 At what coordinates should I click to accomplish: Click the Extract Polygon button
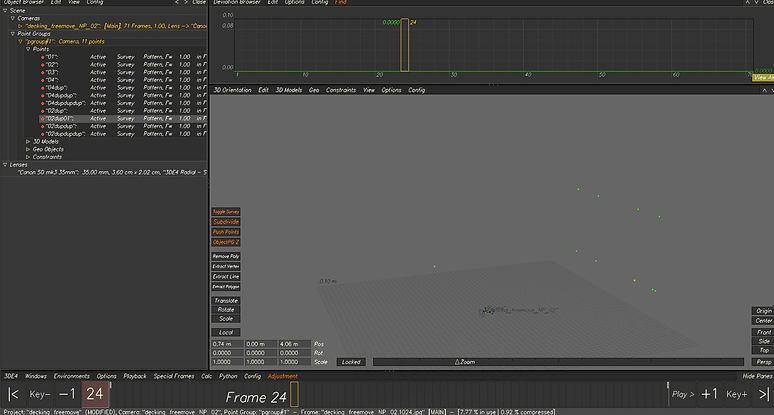click(x=226, y=287)
